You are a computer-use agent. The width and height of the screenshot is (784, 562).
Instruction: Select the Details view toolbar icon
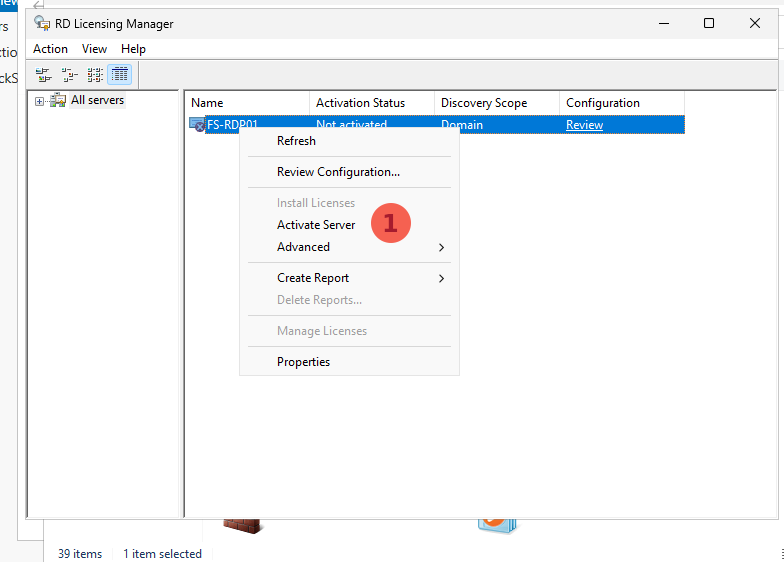(120, 75)
